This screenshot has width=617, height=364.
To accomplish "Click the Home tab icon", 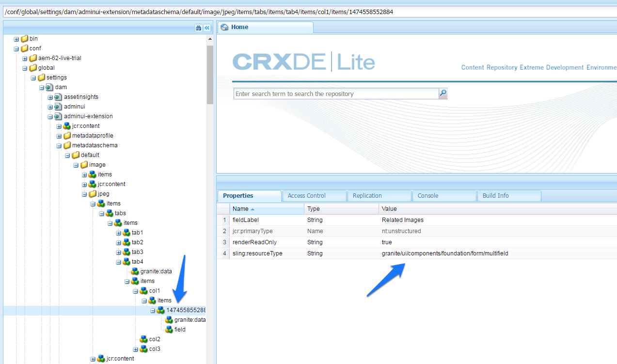I will [x=224, y=27].
